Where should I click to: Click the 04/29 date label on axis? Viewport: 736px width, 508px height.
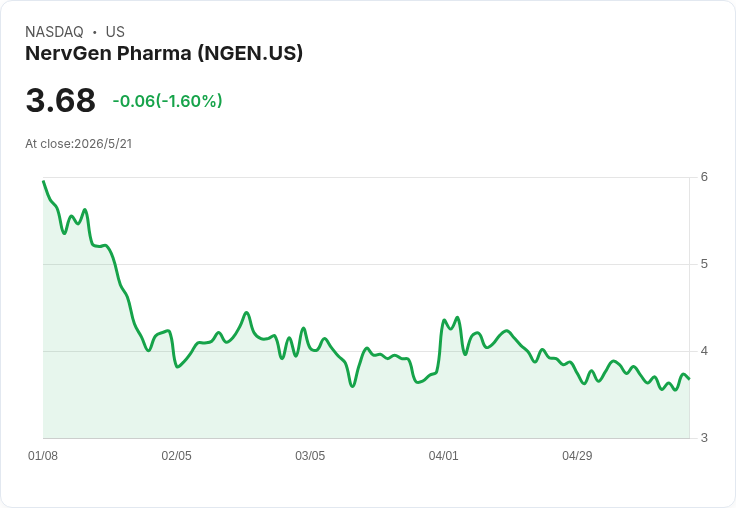pyautogui.click(x=577, y=455)
